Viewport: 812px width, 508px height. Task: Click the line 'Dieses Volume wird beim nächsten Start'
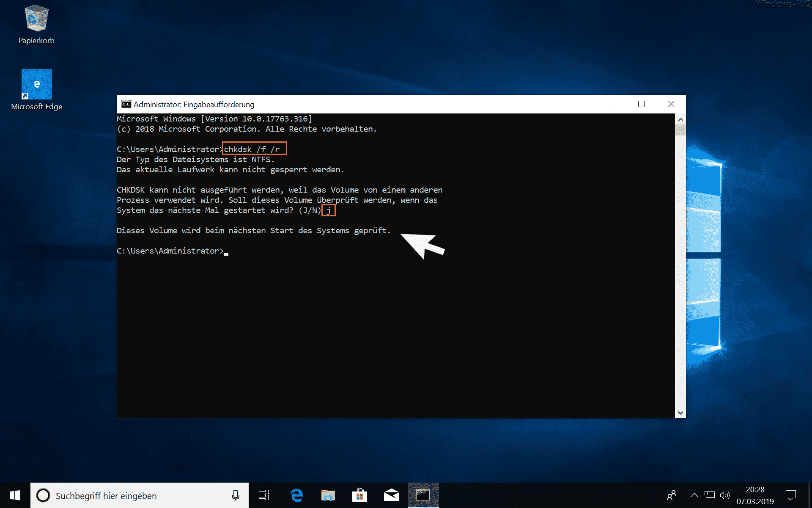pyautogui.click(x=254, y=231)
